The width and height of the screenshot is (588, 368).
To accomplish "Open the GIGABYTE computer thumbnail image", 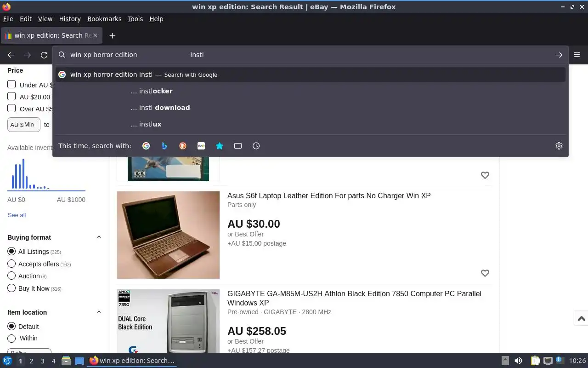I will 168,322.
